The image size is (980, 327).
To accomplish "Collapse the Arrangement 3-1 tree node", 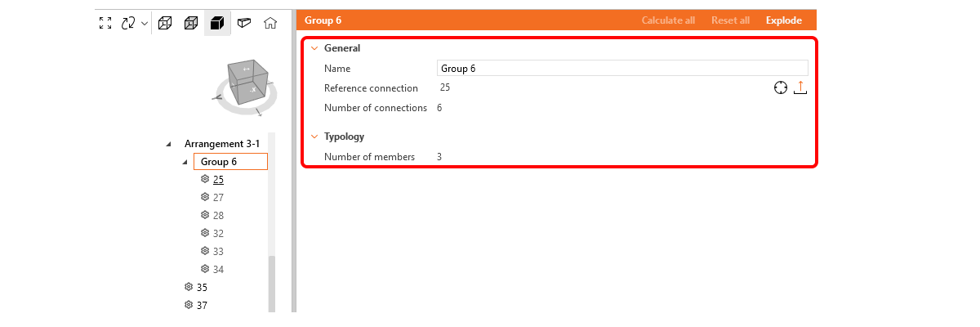I will tap(169, 144).
